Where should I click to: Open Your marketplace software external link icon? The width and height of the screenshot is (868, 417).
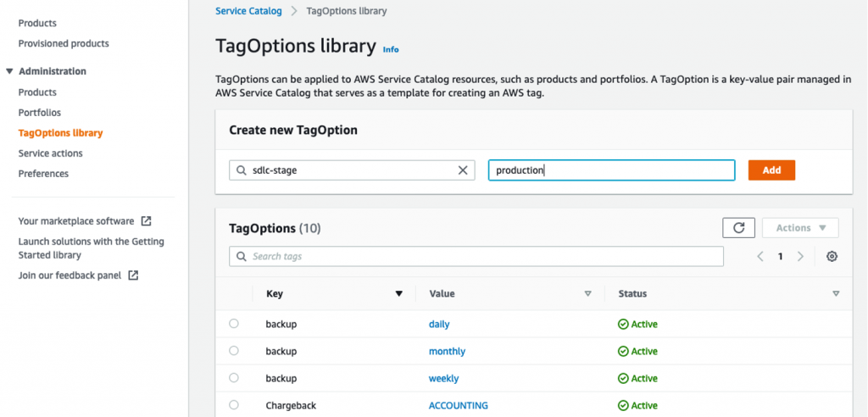click(146, 221)
